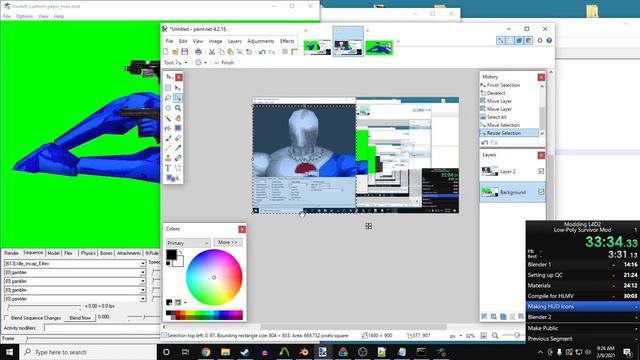640x360 pixels.
Task: Toggle Background layer visibility checkbox
Action: (x=541, y=192)
